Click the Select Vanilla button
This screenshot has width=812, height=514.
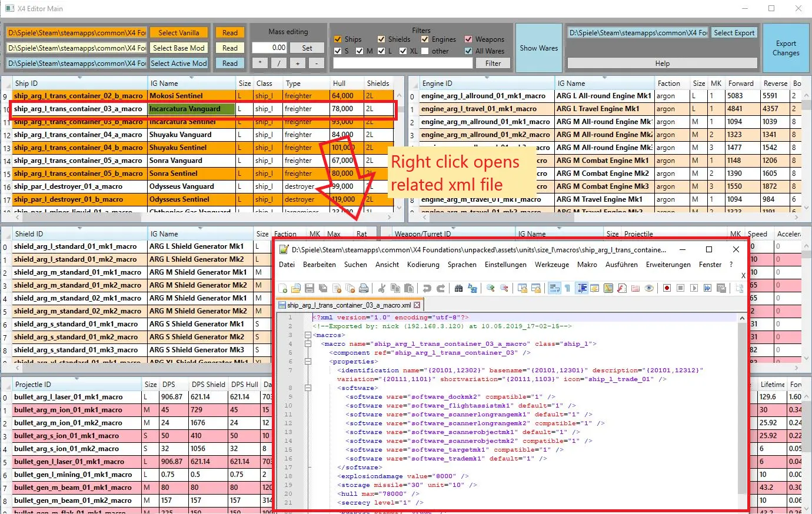tap(179, 33)
